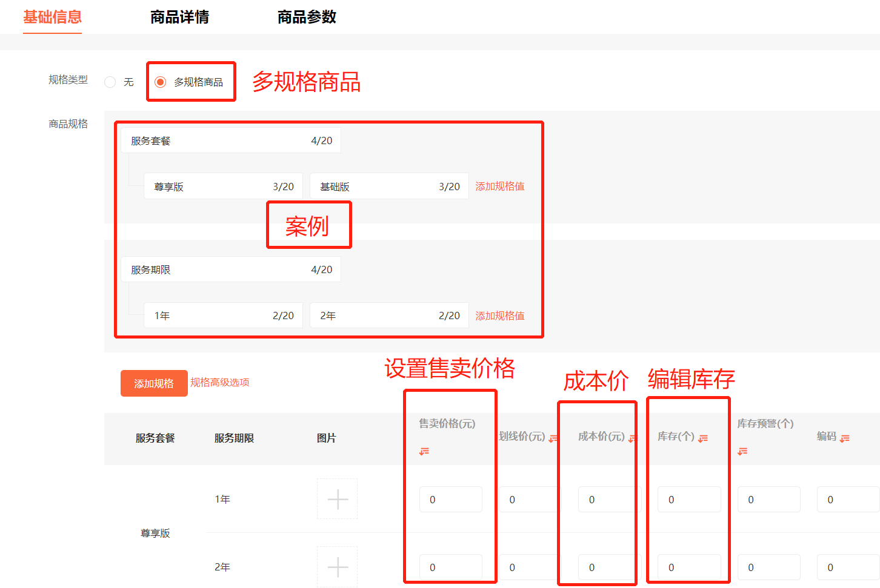This screenshot has width=880, height=588.
Task: Switch to the 商品详情 tab
Action: (179, 17)
